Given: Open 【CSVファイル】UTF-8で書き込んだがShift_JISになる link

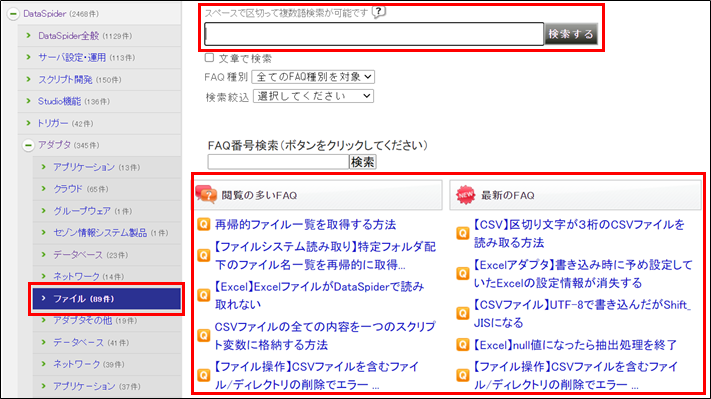Looking at the screenshot, I should click(582, 313).
